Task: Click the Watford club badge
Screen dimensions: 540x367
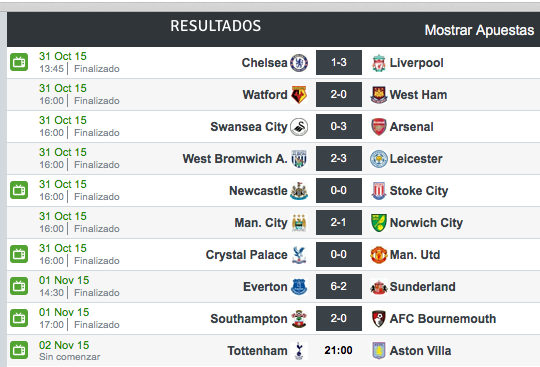Action: (x=299, y=95)
